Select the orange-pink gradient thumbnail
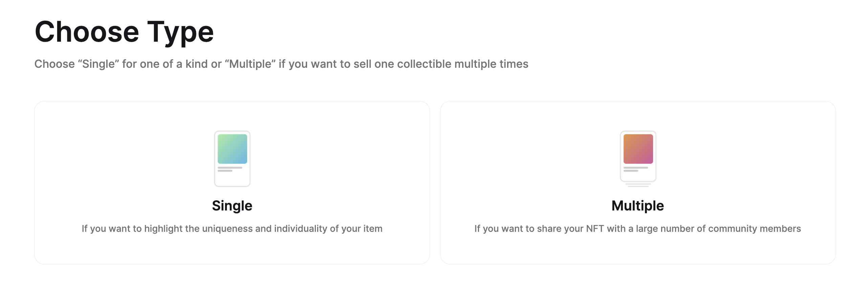868x303 pixels. click(638, 149)
